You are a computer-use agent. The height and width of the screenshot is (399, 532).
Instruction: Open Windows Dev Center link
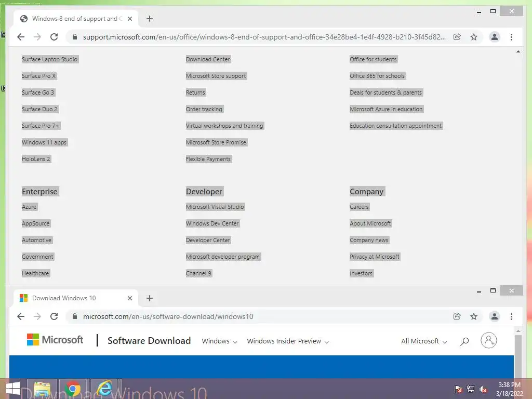pos(212,223)
